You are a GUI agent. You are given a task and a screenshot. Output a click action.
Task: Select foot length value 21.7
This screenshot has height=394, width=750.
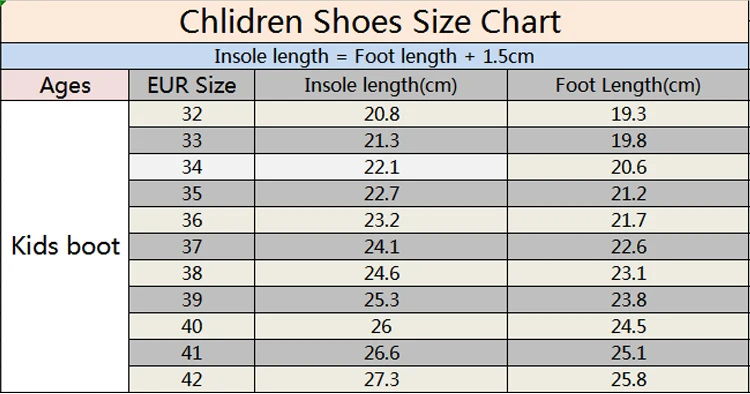[x=628, y=220]
